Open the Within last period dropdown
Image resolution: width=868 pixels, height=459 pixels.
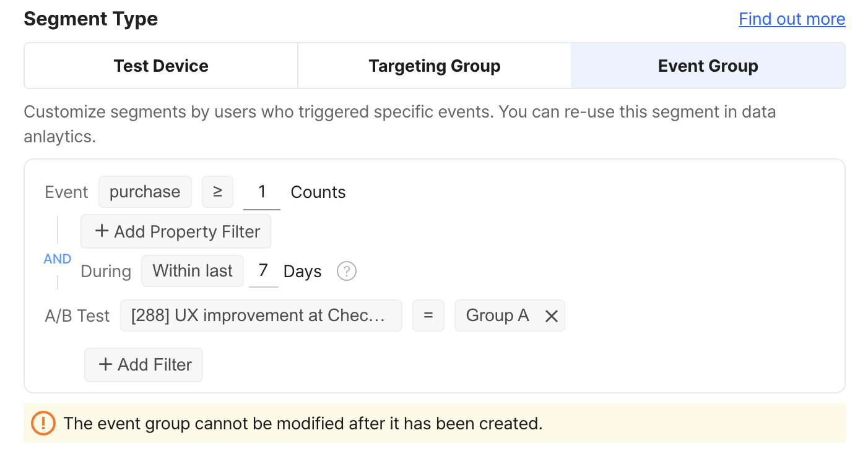coord(193,271)
